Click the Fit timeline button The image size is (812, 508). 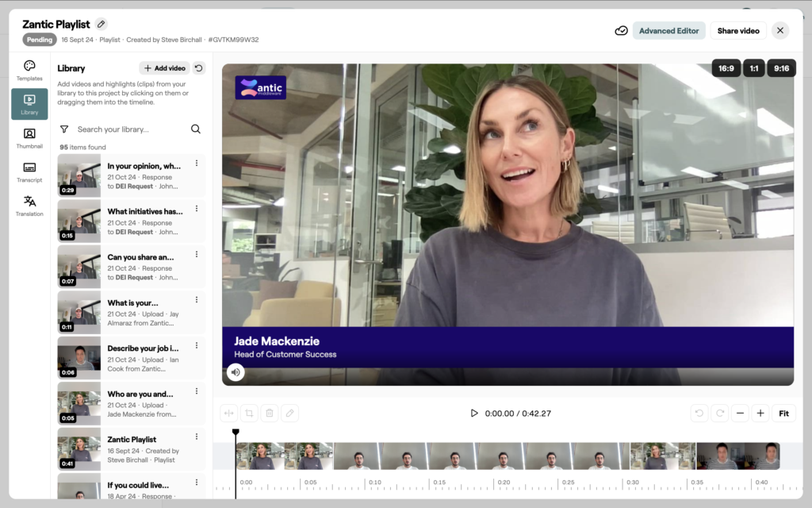(784, 413)
